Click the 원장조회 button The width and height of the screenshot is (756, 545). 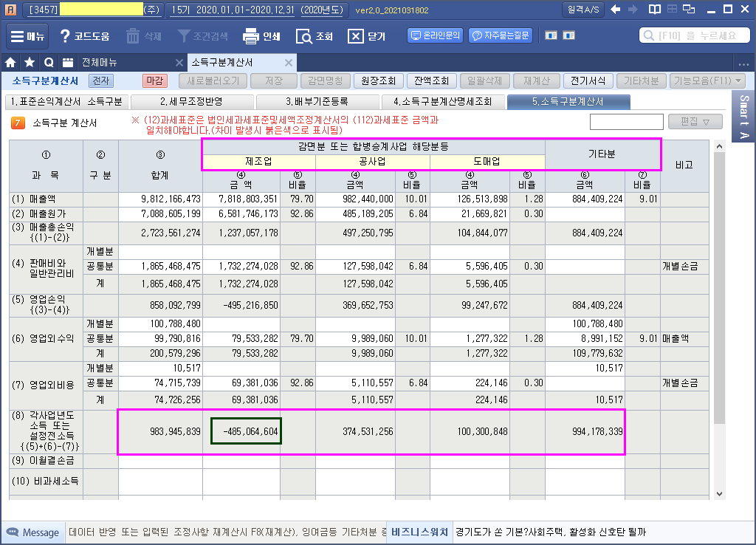[x=378, y=80]
